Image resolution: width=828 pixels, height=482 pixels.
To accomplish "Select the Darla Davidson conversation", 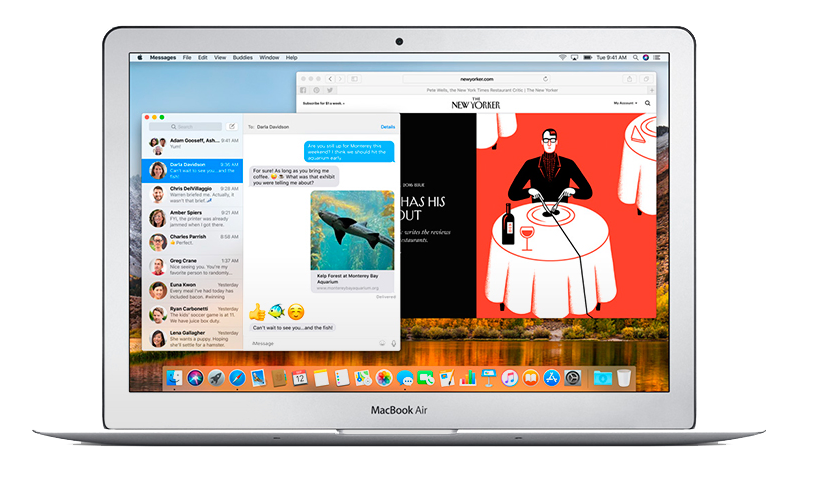I will pos(192,171).
